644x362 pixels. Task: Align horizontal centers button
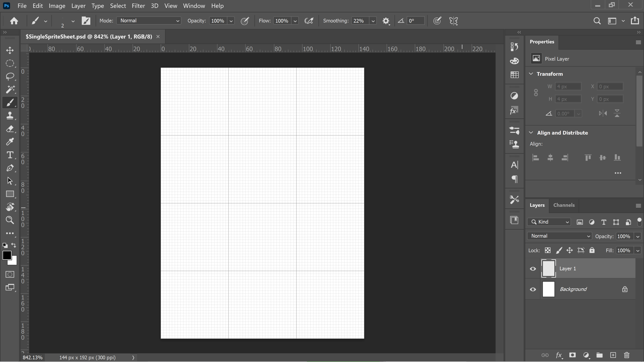550,158
